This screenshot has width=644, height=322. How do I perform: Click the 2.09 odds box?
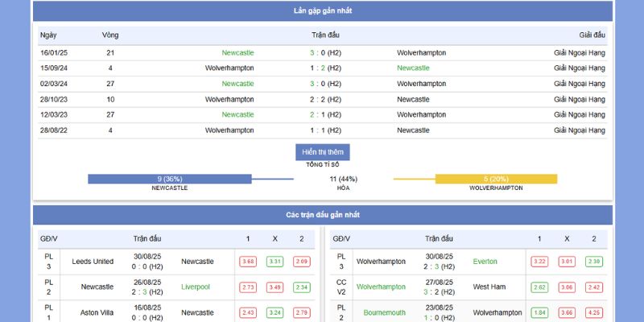[302, 262]
